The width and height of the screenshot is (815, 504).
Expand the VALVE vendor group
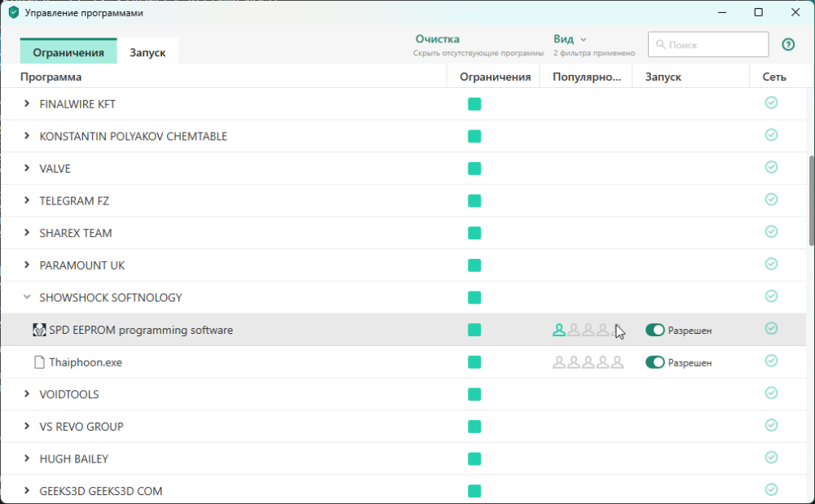[27, 169]
